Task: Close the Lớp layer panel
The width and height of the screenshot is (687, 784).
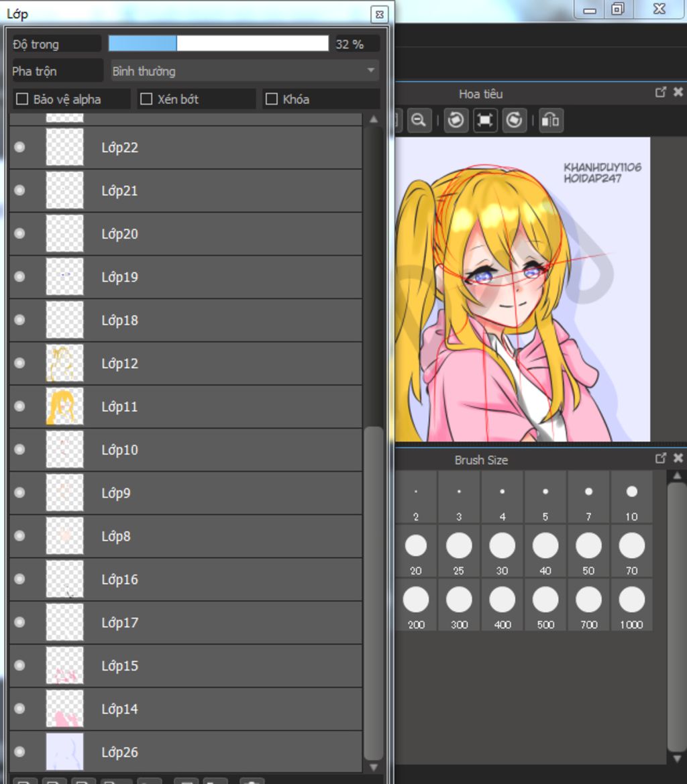Action: 380,14
